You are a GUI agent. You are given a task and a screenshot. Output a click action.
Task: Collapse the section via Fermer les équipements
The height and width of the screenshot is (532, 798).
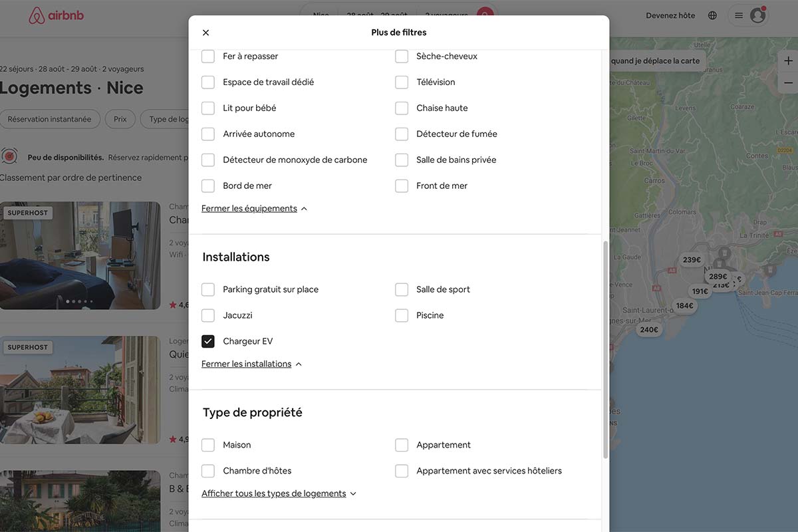point(249,207)
